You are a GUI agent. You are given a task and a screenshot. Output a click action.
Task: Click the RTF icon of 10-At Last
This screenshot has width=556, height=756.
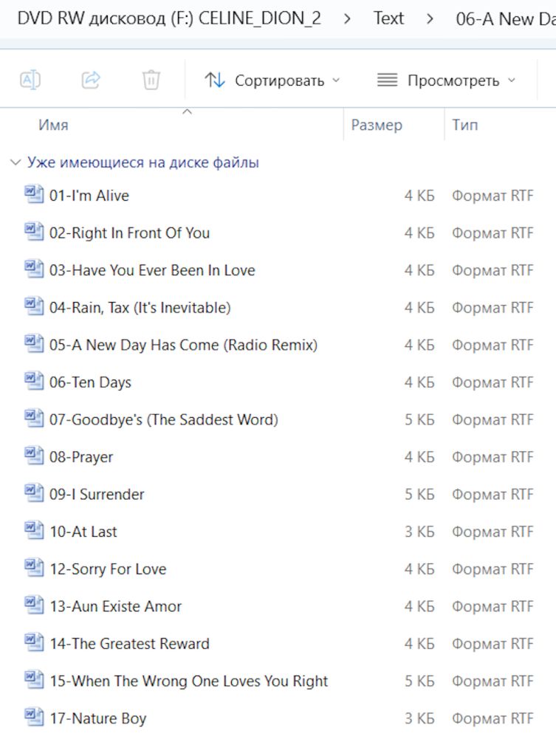(x=34, y=530)
